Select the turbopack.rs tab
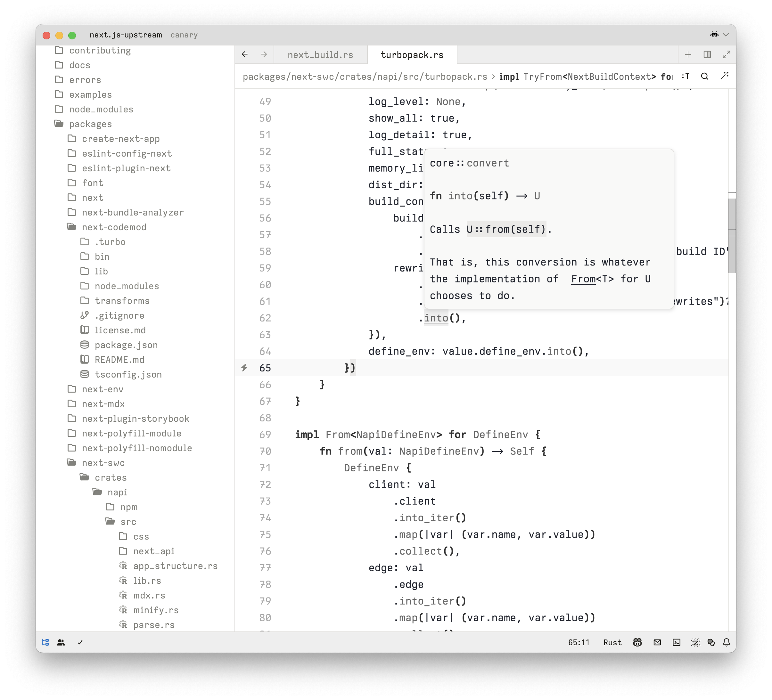The height and width of the screenshot is (700, 772). (x=412, y=55)
